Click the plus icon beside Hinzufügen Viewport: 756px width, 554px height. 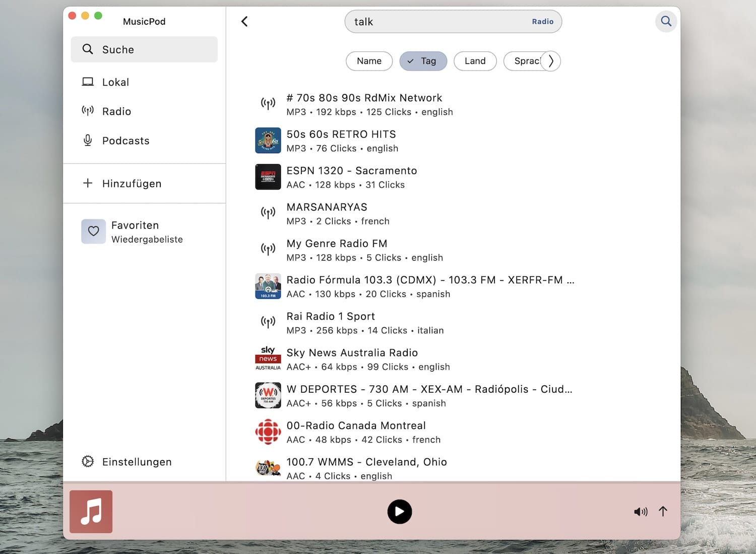88,183
